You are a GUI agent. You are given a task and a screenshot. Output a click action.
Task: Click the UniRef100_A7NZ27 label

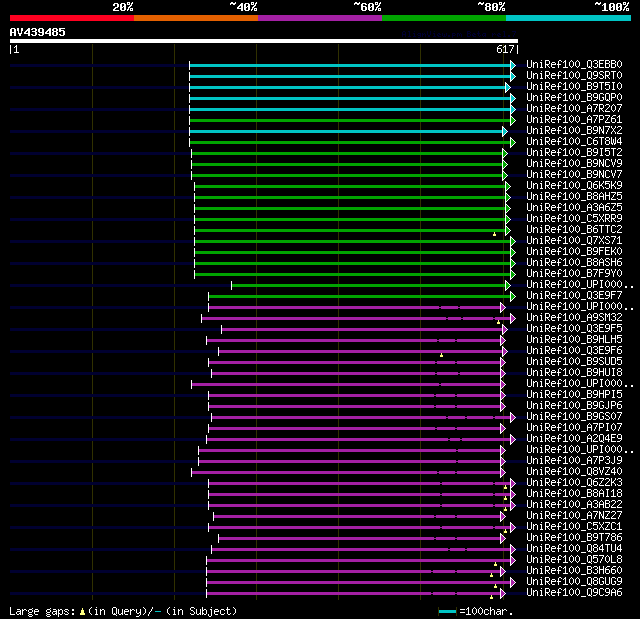click(574, 516)
